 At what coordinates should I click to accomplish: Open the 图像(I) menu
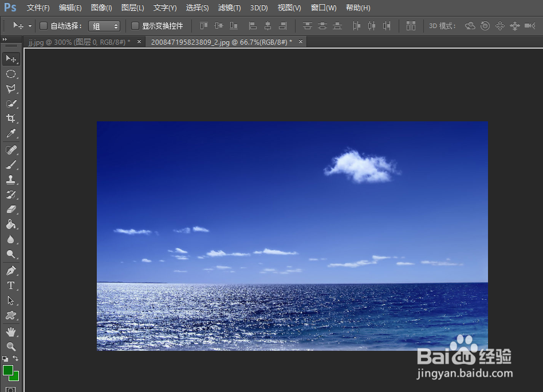point(101,7)
